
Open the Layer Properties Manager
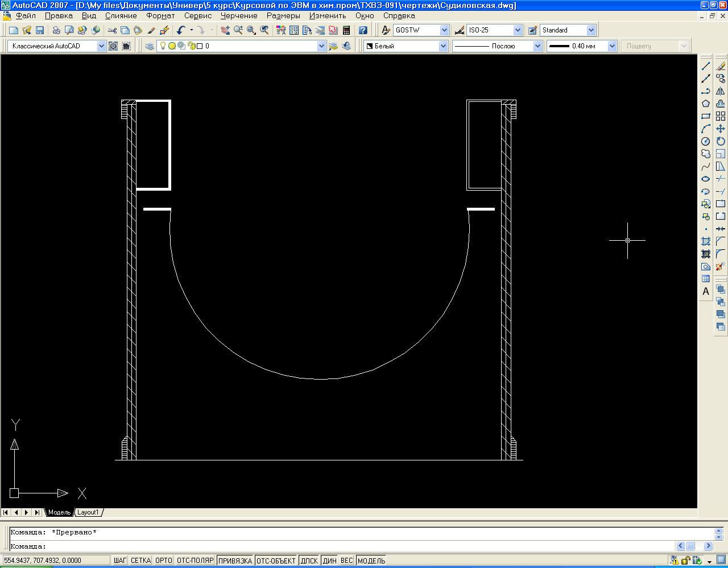[150, 46]
